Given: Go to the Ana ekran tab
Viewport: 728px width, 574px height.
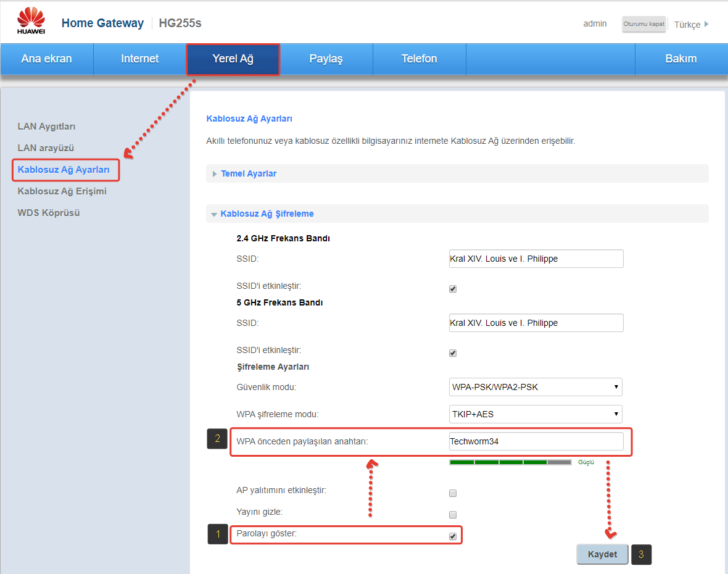Looking at the screenshot, I should (x=46, y=59).
